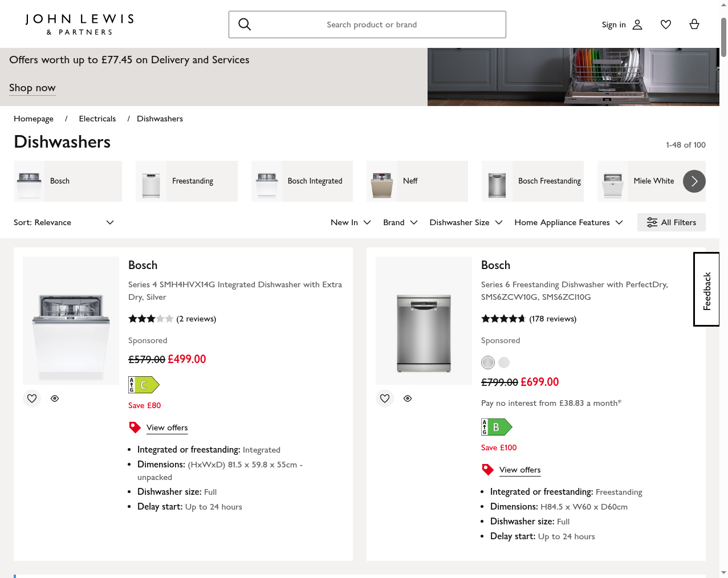Screen dimensions: 728x578
Task: Click the Series 6 dishwasher product image
Action: (x=424, y=320)
